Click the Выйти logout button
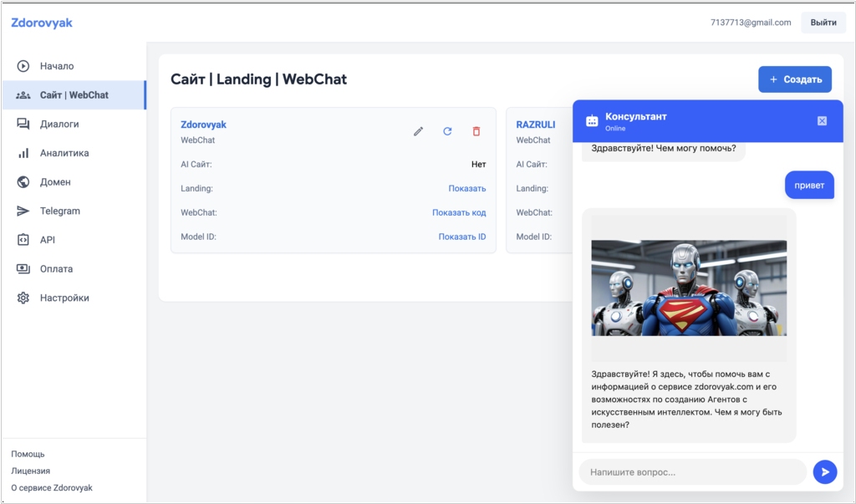This screenshot has height=504, width=856. pyautogui.click(x=823, y=23)
